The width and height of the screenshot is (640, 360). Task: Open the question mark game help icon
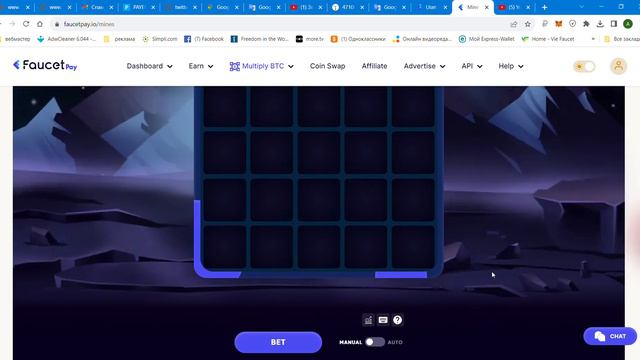click(x=398, y=320)
